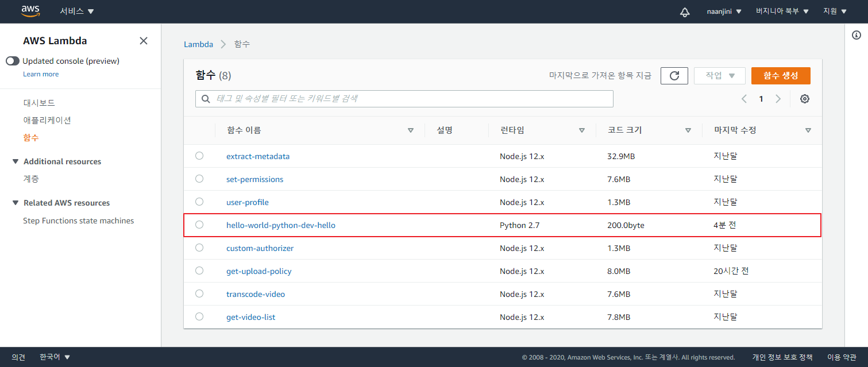Viewport: 868px width, 367px height.
Task: Select set-permissions radio button
Action: [199, 179]
